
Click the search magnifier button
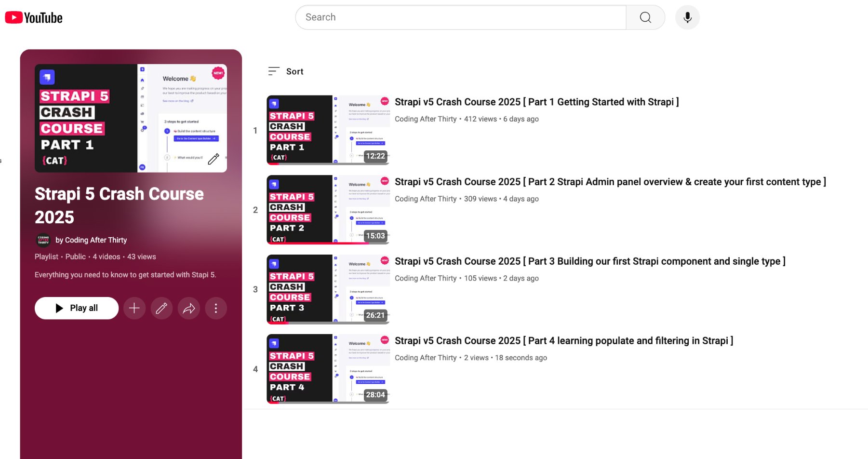(645, 17)
